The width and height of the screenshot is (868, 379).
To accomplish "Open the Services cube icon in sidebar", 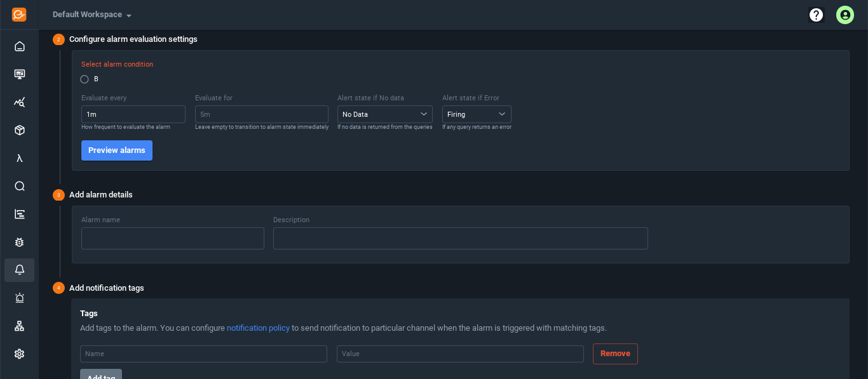I will click(x=19, y=130).
